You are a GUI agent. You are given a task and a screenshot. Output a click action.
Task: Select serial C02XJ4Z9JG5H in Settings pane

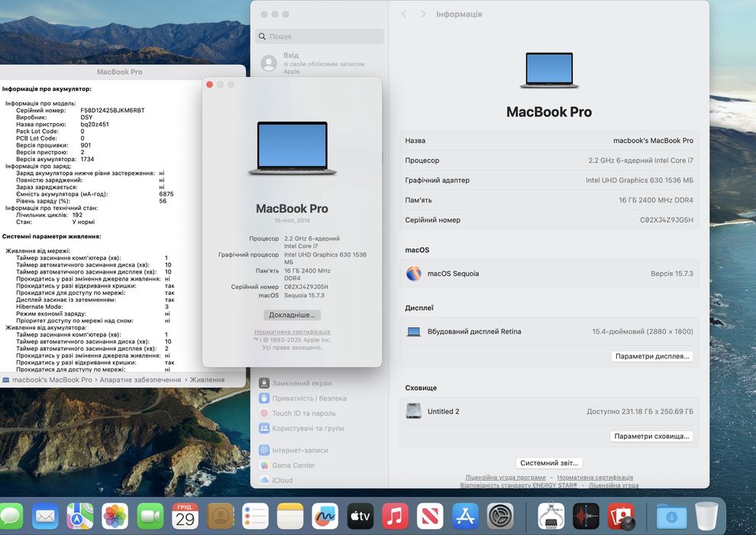coord(667,219)
